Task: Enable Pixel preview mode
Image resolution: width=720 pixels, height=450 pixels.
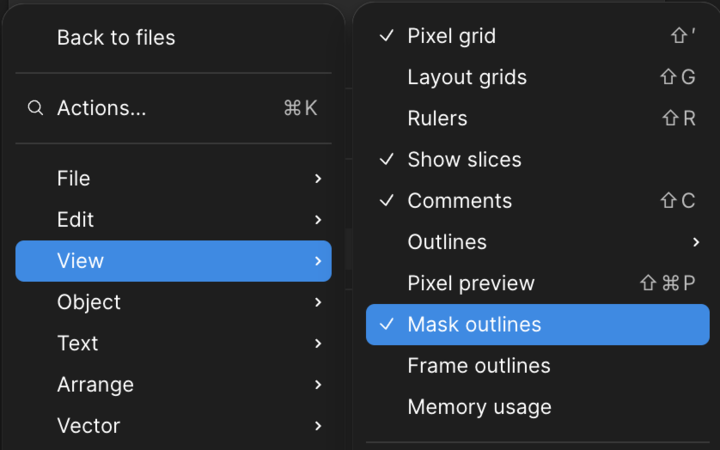Action: pyautogui.click(x=538, y=283)
